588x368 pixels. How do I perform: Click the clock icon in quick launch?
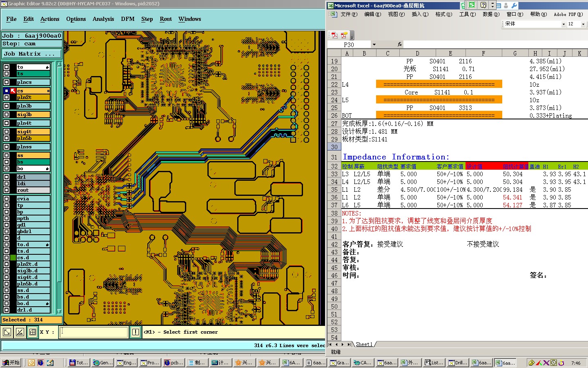click(31, 362)
